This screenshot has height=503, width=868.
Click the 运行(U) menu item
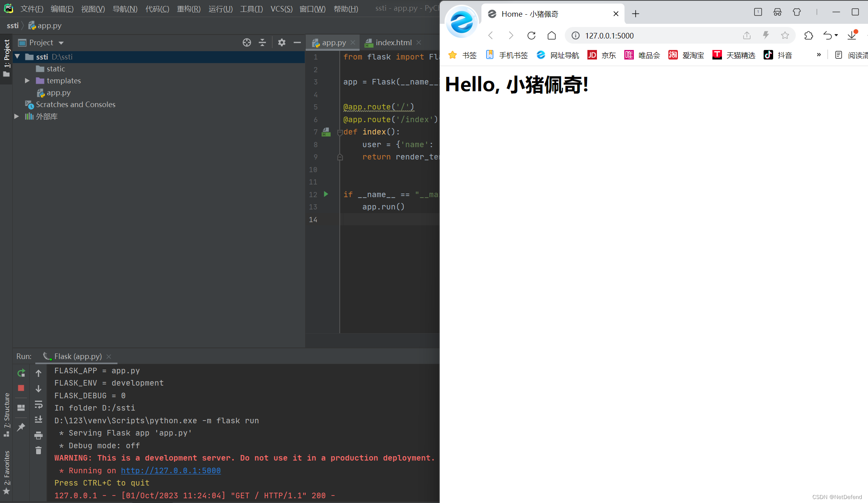(219, 8)
